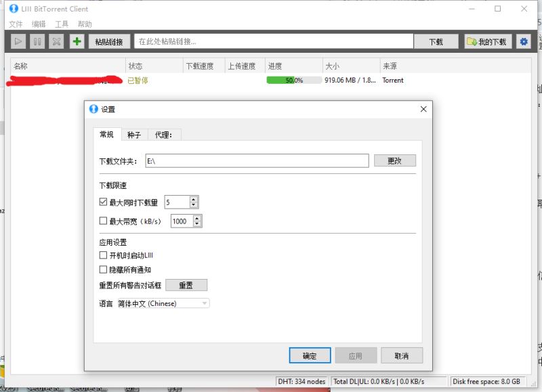Increase max bandwidth spinner value
The width and height of the screenshot is (542, 392).
[197, 218]
